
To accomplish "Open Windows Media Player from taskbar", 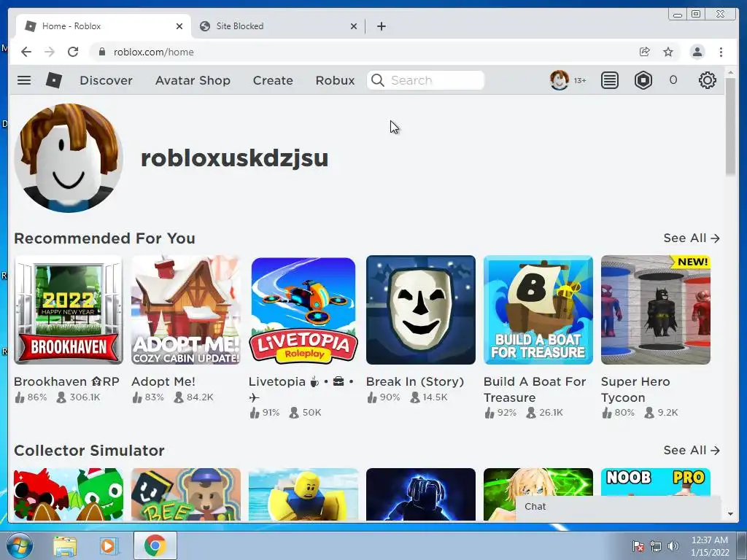I will tap(109, 545).
